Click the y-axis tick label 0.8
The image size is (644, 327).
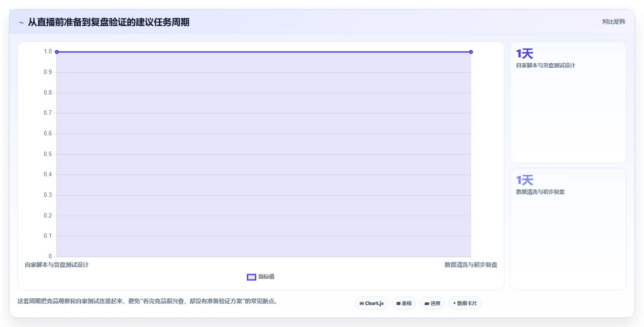(x=48, y=93)
